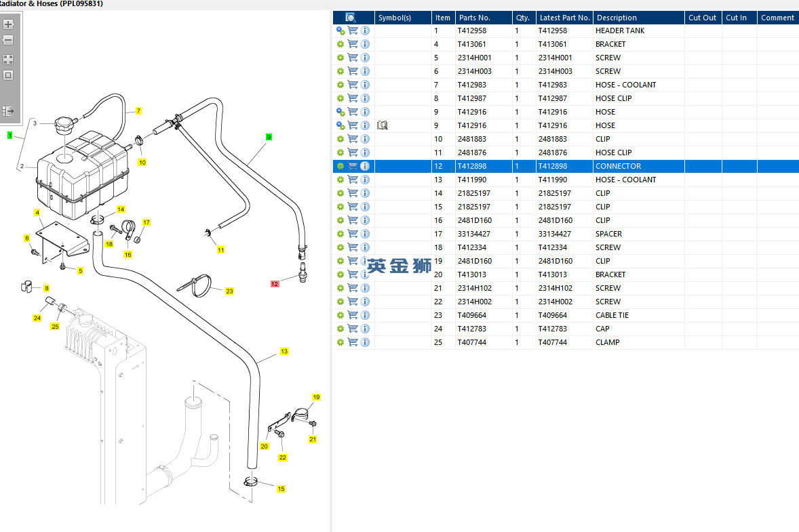Click red callout 12 on the diagram
The height and width of the screenshot is (532, 799).
(x=275, y=284)
